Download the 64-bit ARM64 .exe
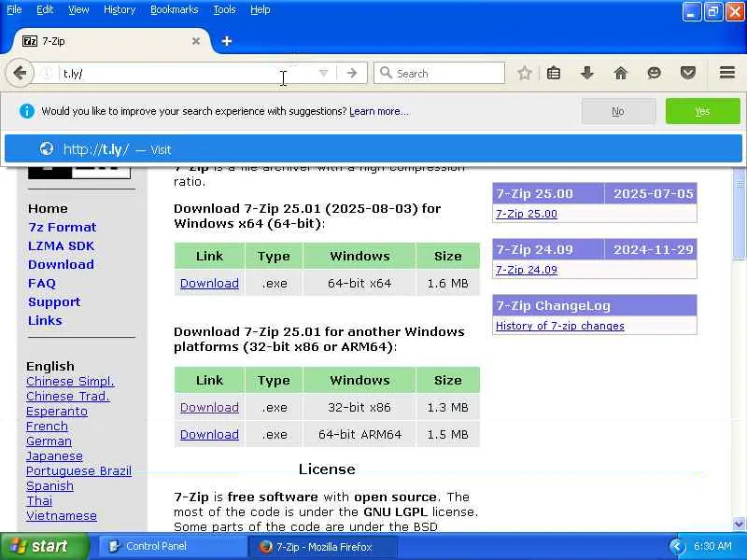The height and width of the screenshot is (560, 747). [209, 435]
